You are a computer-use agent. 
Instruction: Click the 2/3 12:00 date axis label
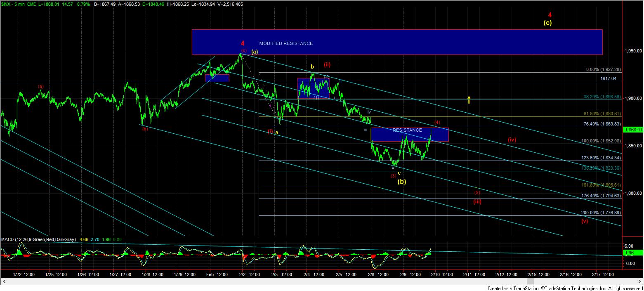click(281, 274)
